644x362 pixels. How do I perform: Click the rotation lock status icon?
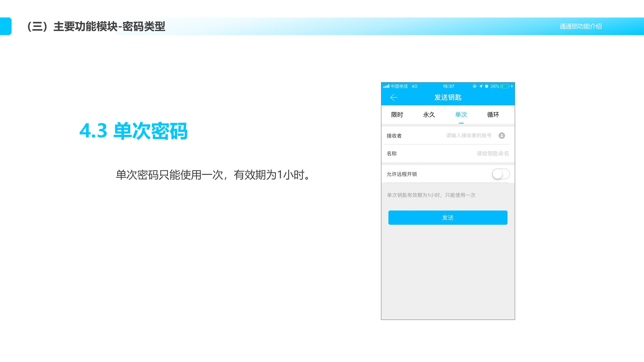pos(474,86)
